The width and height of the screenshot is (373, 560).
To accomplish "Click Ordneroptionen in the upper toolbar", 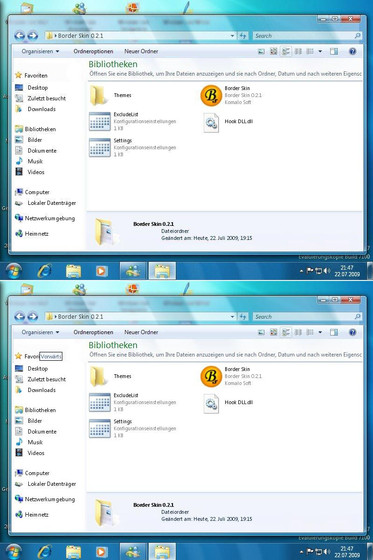I will click(93, 51).
